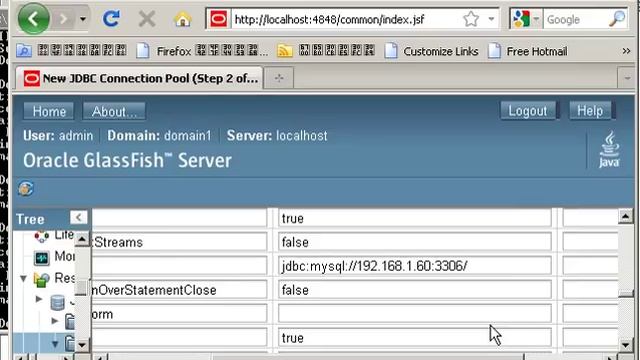The image size is (640, 360).
Task: Click the site identity icon in address bar
Action: 219,19
